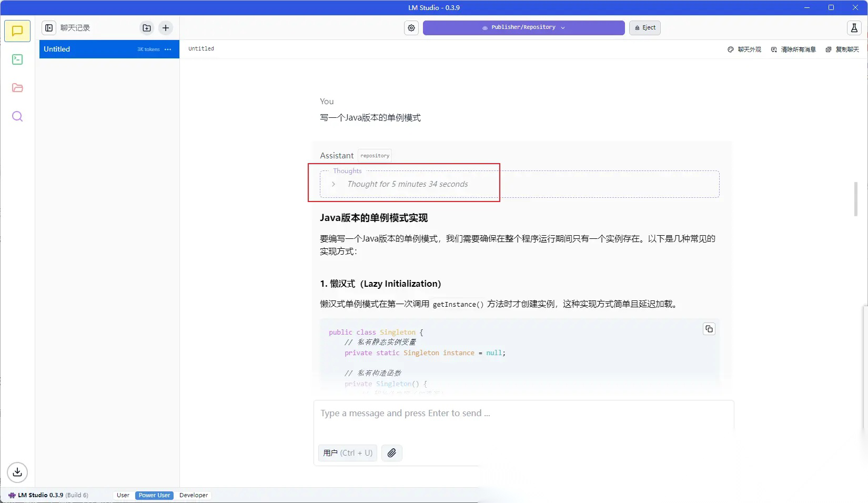Image resolution: width=868 pixels, height=503 pixels.
Task: Click the conversation vertical scrollbar
Action: tap(856, 199)
